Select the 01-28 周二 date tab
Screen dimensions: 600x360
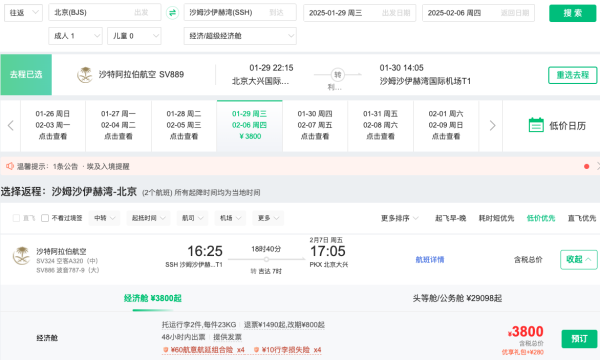tap(184, 125)
